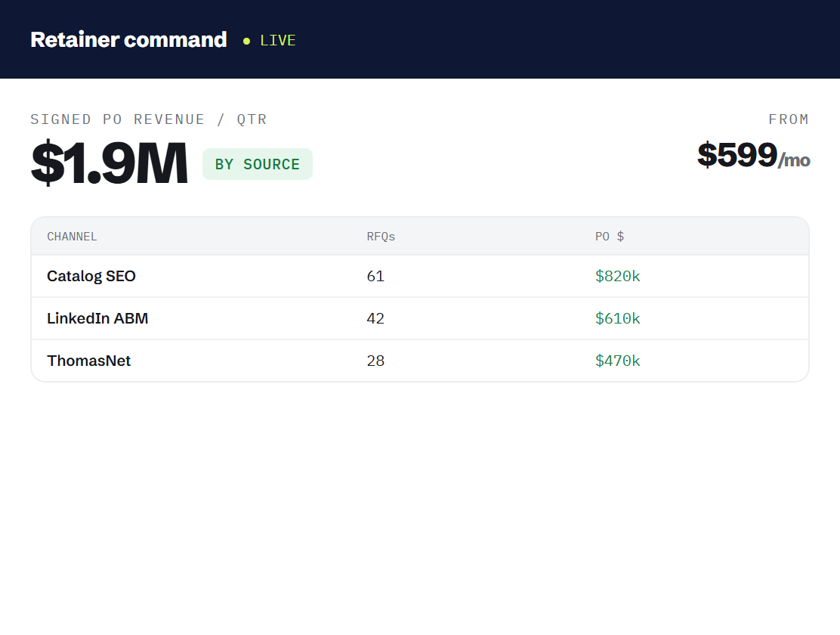Click the green LIVE status dot
The width and height of the screenshot is (840, 635).
tap(246, 41)
